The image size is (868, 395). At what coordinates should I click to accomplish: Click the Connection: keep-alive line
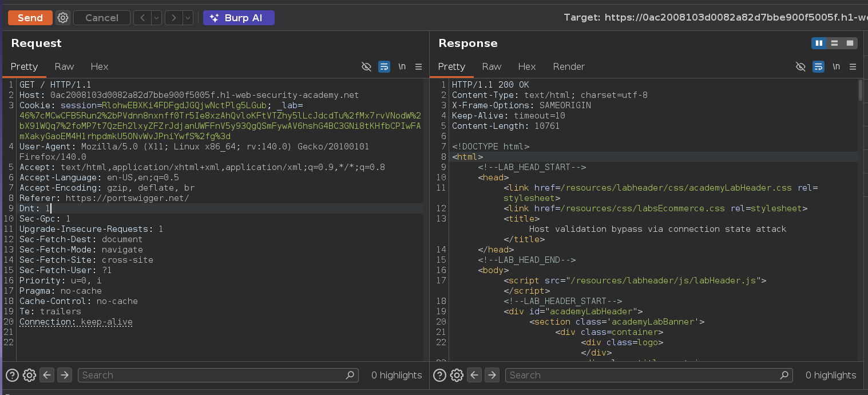click(x=76, y=322)
